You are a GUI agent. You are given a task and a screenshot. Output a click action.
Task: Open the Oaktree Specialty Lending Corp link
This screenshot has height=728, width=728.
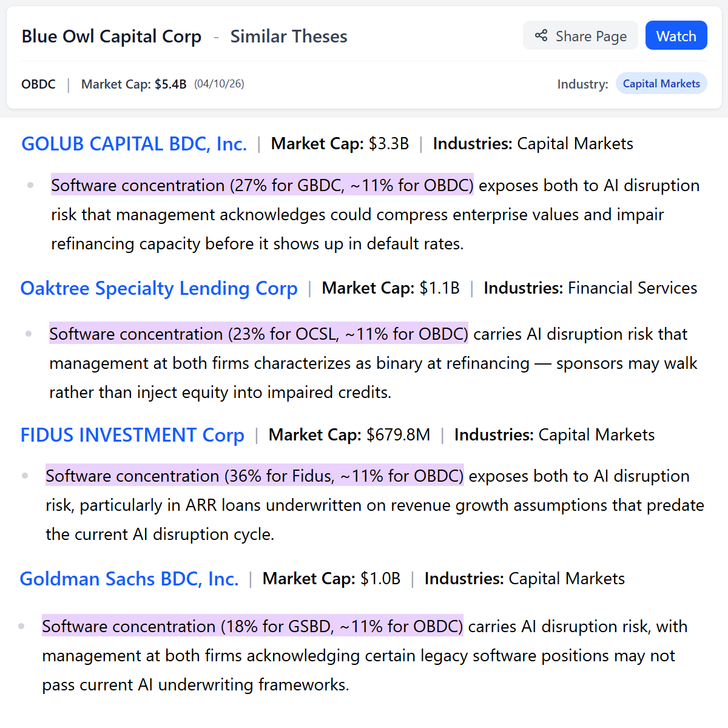coord(159,288)
